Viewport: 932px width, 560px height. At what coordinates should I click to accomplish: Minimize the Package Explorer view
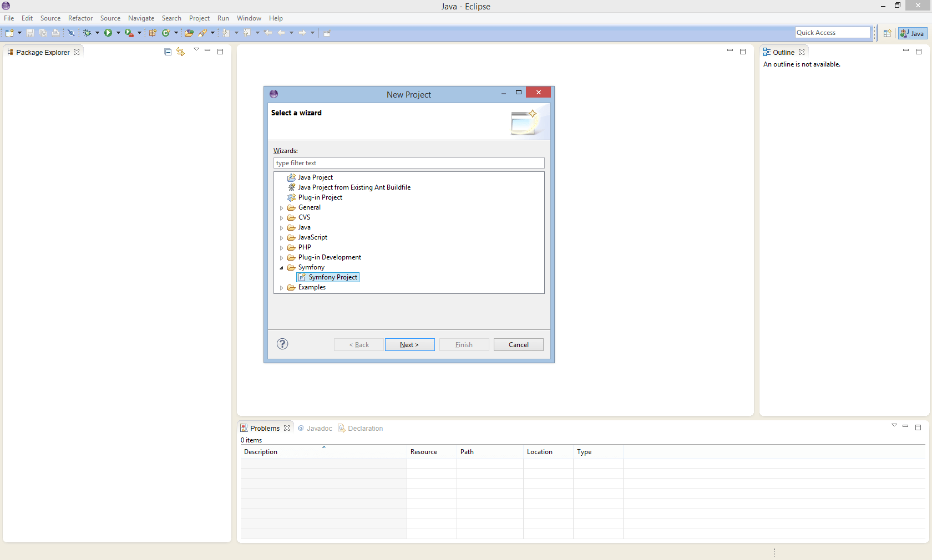(x=207, y=50)
